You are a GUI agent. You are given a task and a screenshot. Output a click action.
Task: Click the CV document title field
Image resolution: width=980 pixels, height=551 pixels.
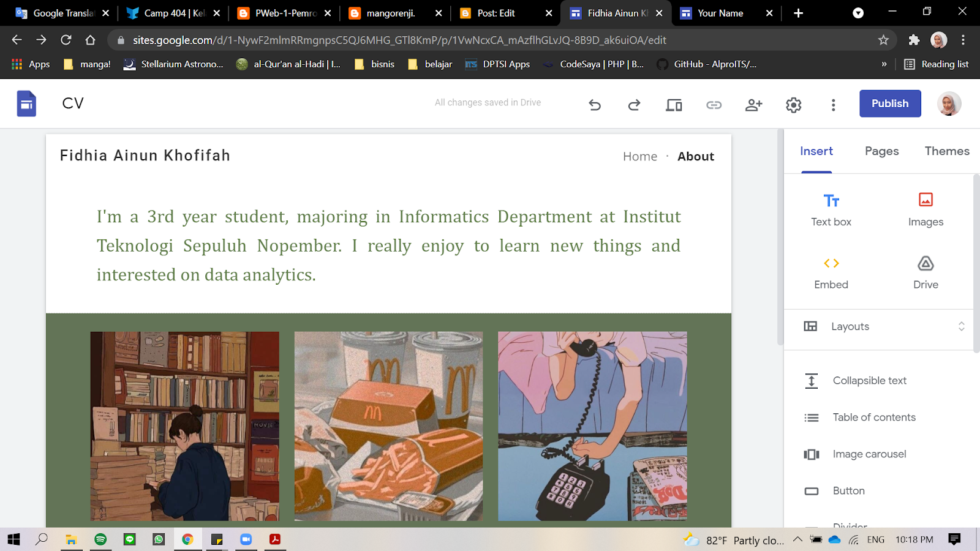tap(73, 103)
